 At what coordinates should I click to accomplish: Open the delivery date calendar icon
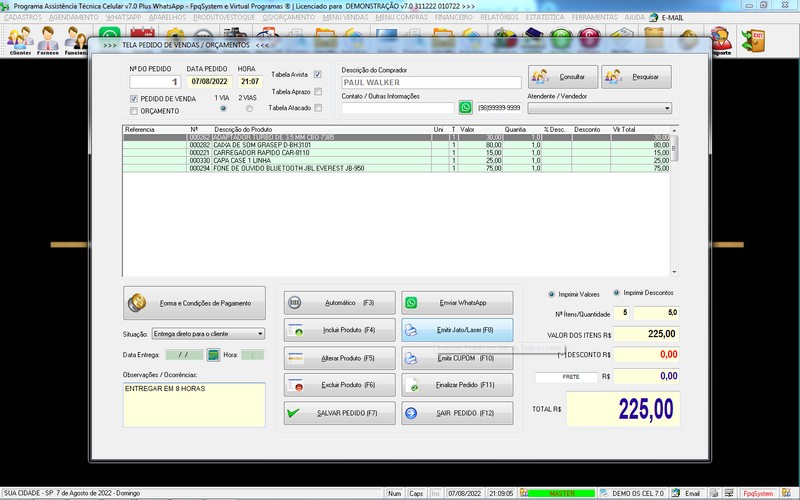(213, 354)
